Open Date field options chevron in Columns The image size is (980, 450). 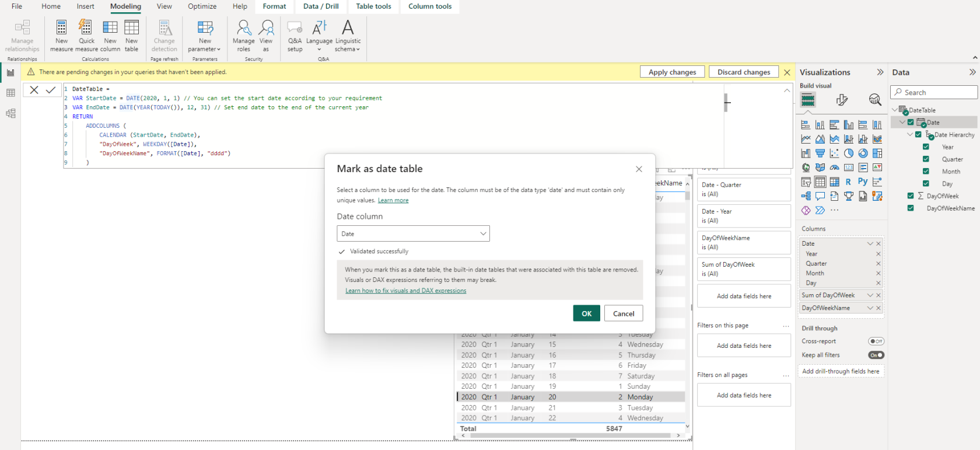pos(870,243)
